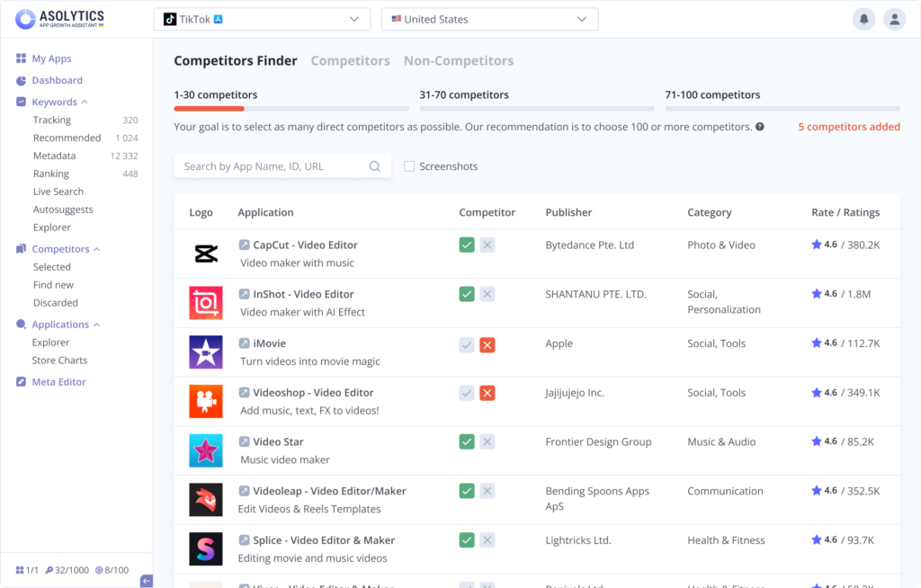This screenshot has height=588, width=921.
Task: Toggle Splice green competitor checkmark
Action: 467,540
